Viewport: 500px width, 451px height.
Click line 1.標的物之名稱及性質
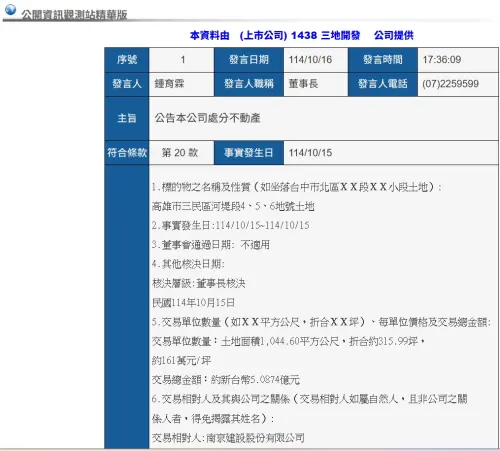coord(297,187)
